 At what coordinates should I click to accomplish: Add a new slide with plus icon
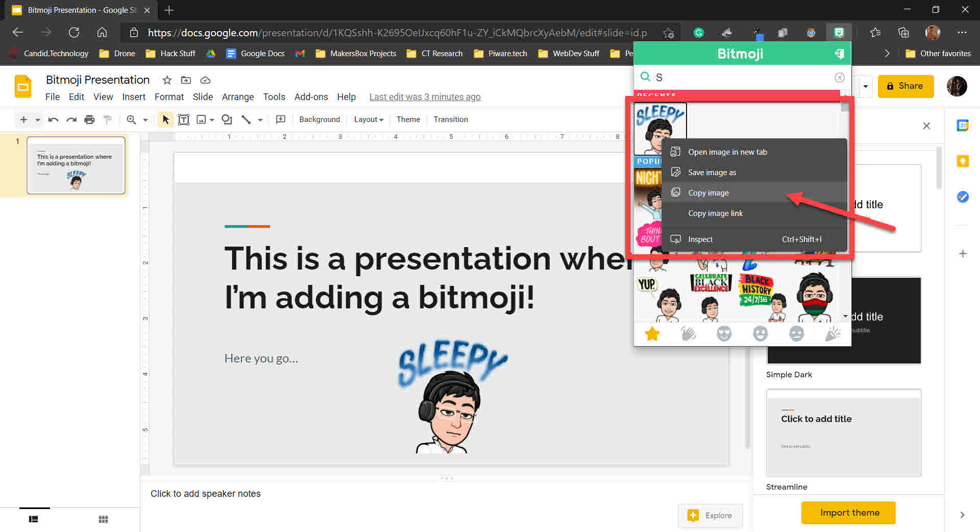[23, 119]
